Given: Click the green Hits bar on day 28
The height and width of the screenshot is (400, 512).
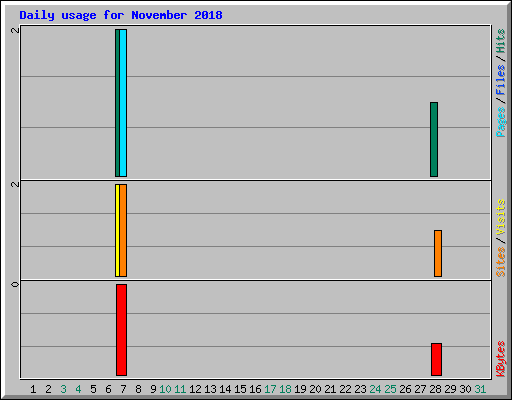Looking at the screenshot, I should 434,139.
